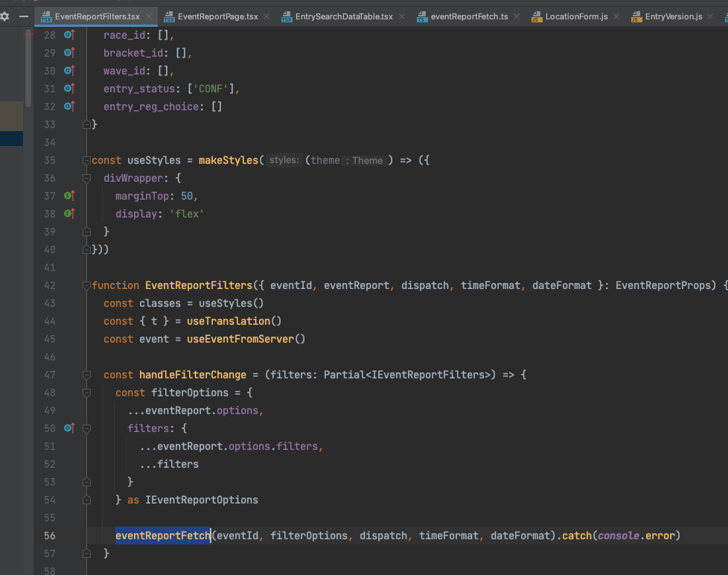Viewport: 728px width, 575px height.
Task: Open the settings gear in the tool window header
Action: click(4, 16)
